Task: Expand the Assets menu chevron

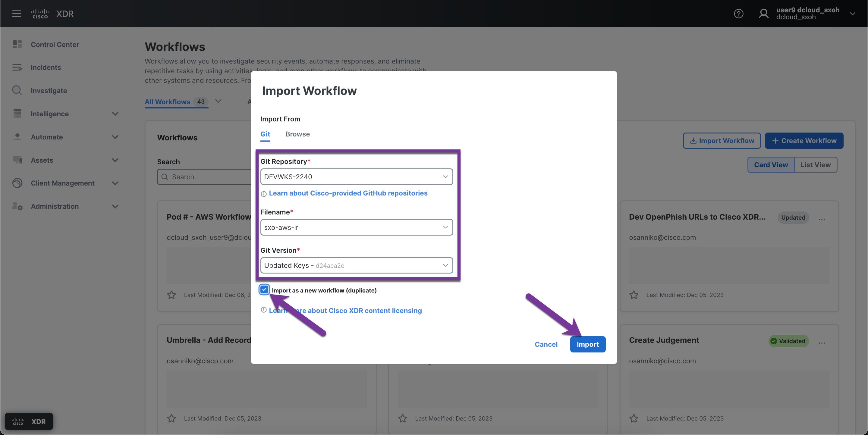Action: point(115,160)
